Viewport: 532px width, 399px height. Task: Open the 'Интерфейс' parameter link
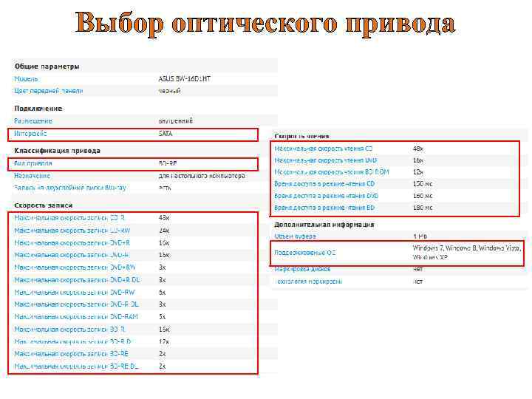[30, 134]
